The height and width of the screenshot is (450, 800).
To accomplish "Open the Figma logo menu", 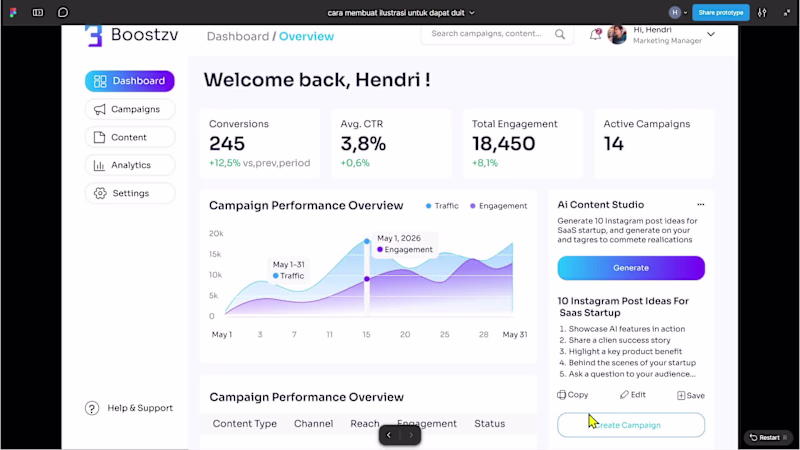I will click(x=13, y=12).
